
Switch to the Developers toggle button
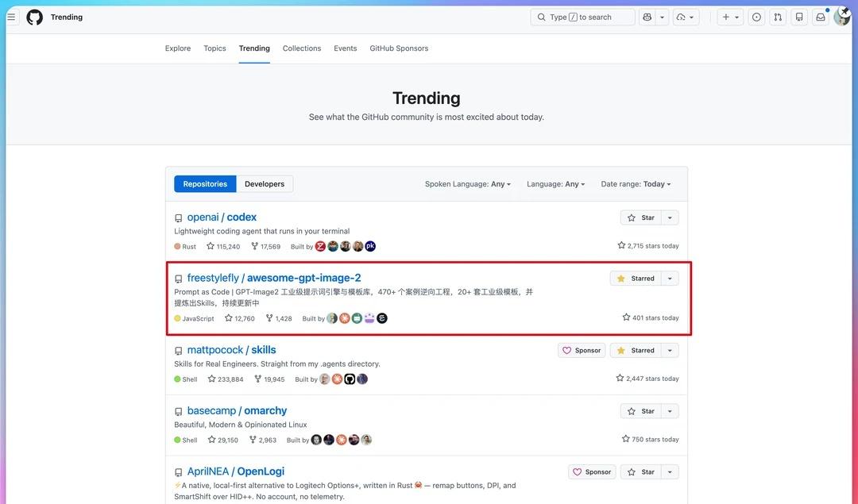pos(265,183)
